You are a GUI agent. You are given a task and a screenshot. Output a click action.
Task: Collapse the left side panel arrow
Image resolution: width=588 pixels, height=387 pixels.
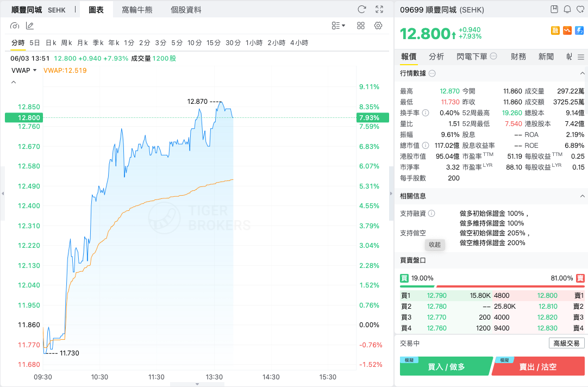click(3, 193)
